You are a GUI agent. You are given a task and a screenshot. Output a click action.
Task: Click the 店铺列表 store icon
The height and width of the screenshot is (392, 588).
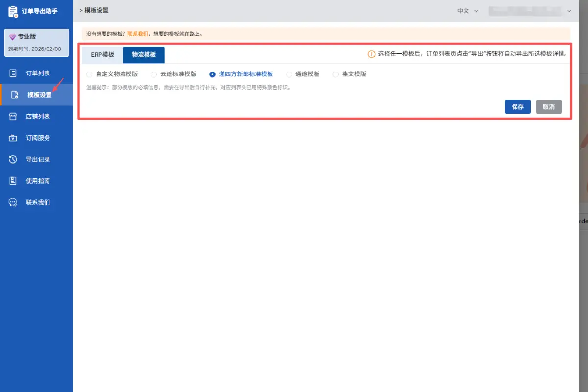[14, 116]
